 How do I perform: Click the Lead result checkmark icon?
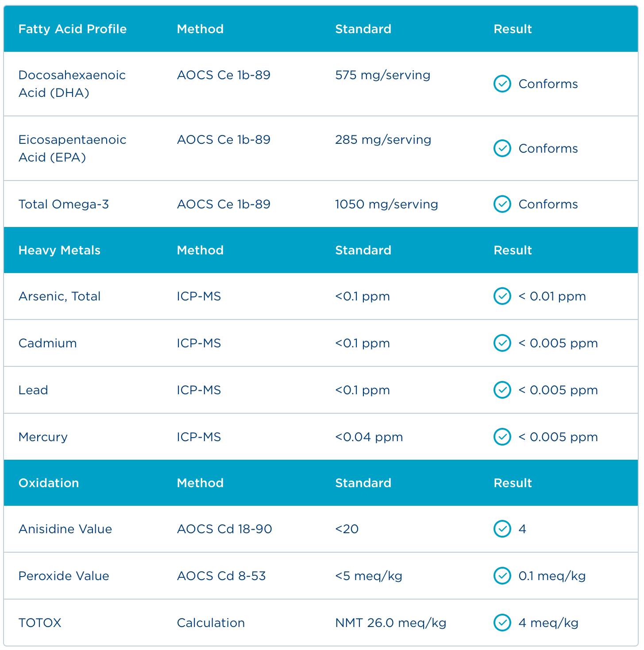(x=502, y=390)
